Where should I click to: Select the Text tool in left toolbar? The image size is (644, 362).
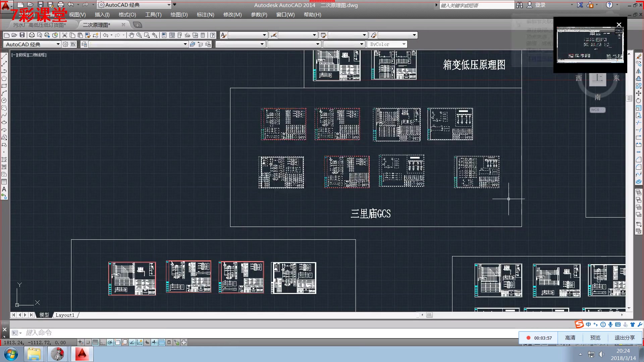tap(4, 189)
